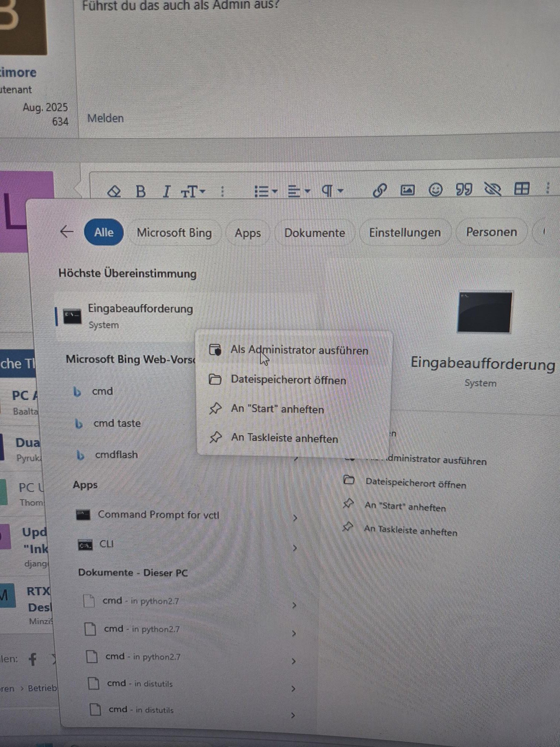
Task: Open the Command Prompt for vctl app
Action: pos(158,515)
